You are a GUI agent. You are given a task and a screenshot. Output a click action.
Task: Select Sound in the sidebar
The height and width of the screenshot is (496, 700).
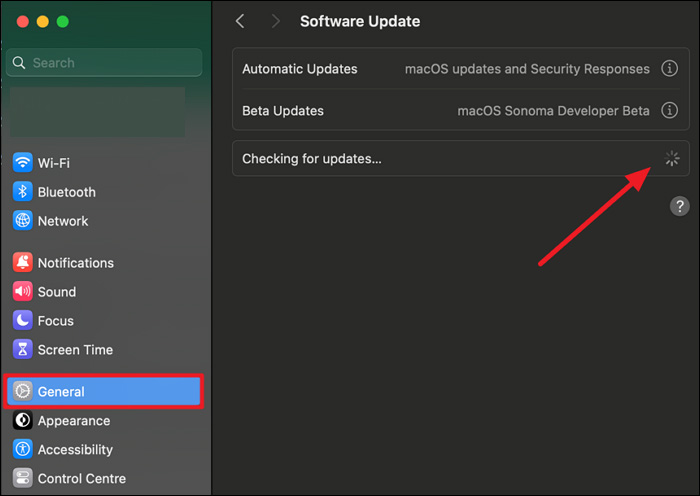coord(103,292)
